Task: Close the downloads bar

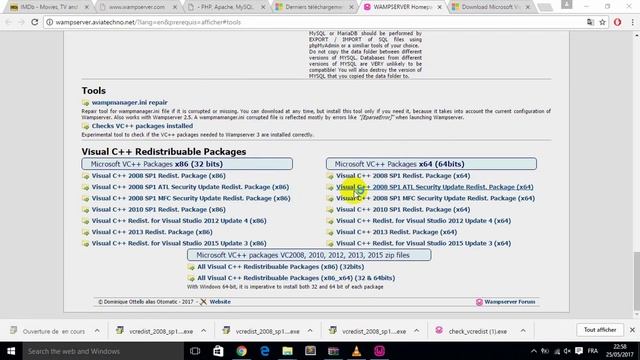Action: tap(632, 330)
